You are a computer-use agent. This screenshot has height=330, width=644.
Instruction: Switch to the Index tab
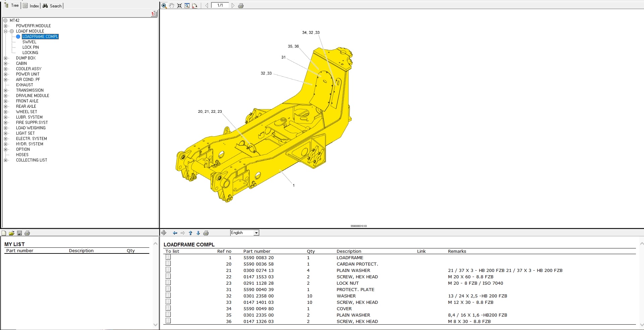31,6
